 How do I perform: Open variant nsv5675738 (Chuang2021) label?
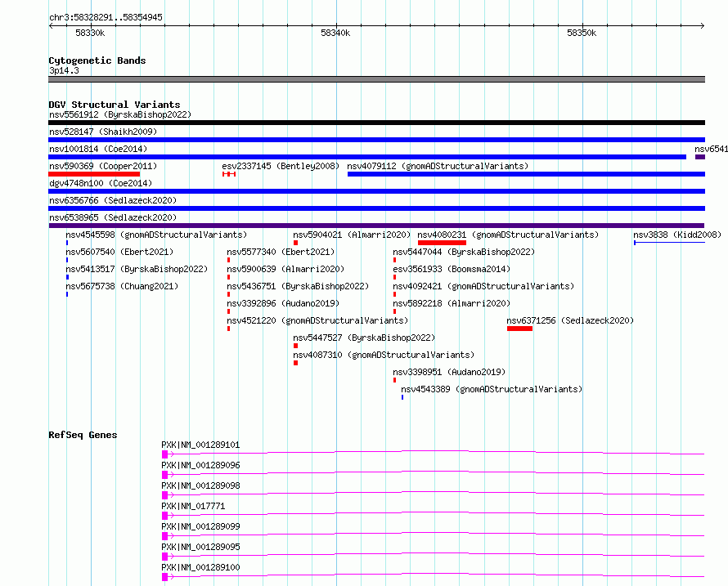point(122,286)
